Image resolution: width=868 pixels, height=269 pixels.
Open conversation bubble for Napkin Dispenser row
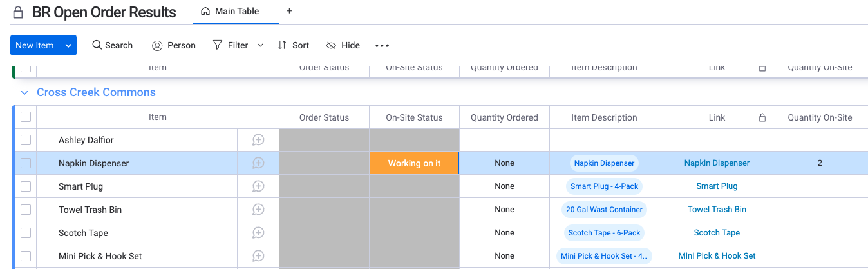point(258,163)
